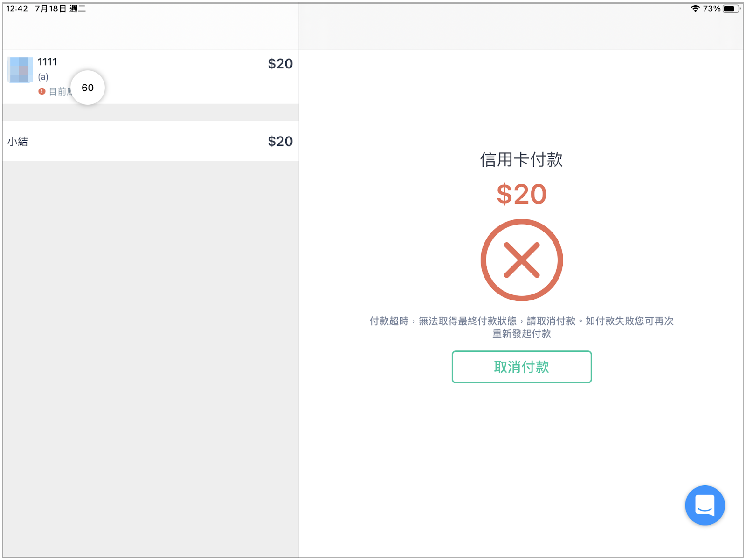The height and width of the screenshot is (560, 746).
Task: Tap the battery icon in status bar
Action: (x=731, y=8)
